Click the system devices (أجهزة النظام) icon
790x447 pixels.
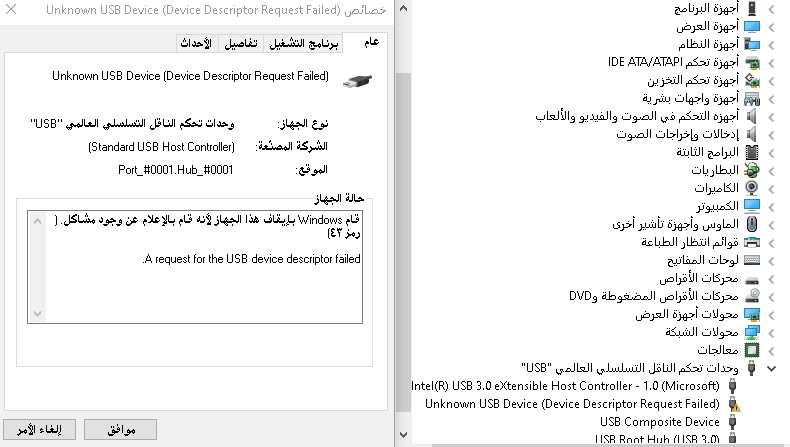click(x=752, y=44)
